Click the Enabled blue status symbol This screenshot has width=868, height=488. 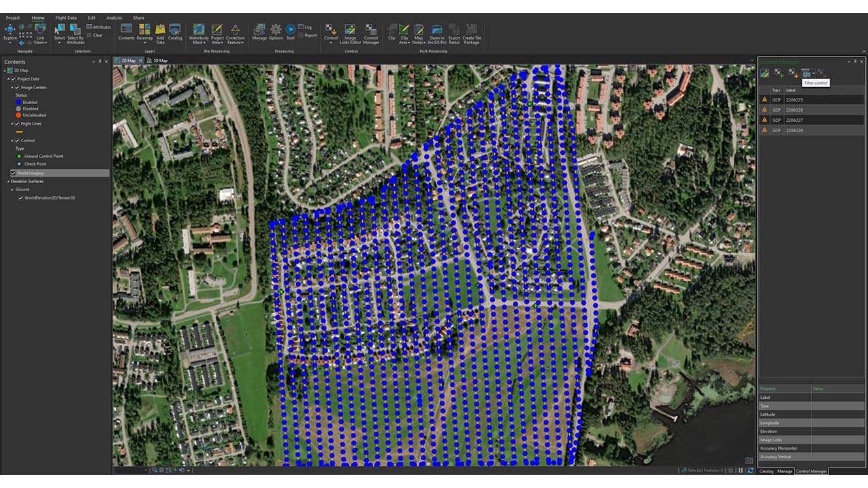click(18, 101)
